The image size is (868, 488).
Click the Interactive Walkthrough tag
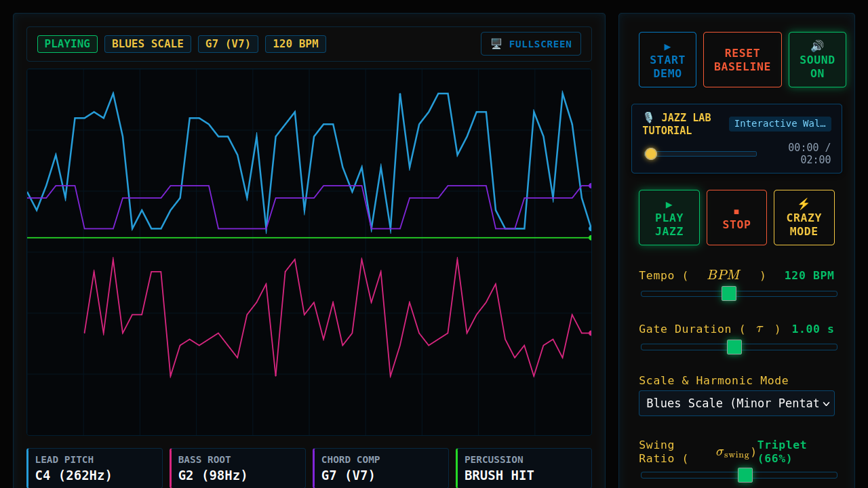pyautogui.click(x=780, y=124)
